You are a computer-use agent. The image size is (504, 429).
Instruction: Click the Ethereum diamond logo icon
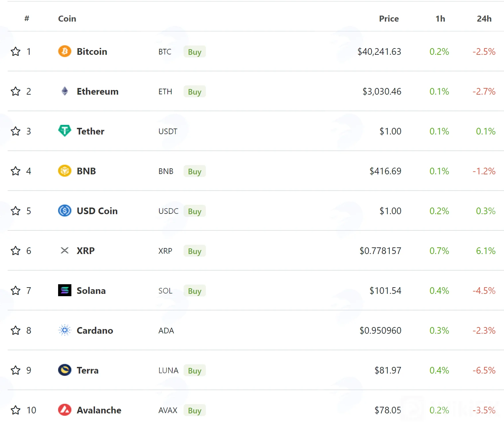coord(65,91)
